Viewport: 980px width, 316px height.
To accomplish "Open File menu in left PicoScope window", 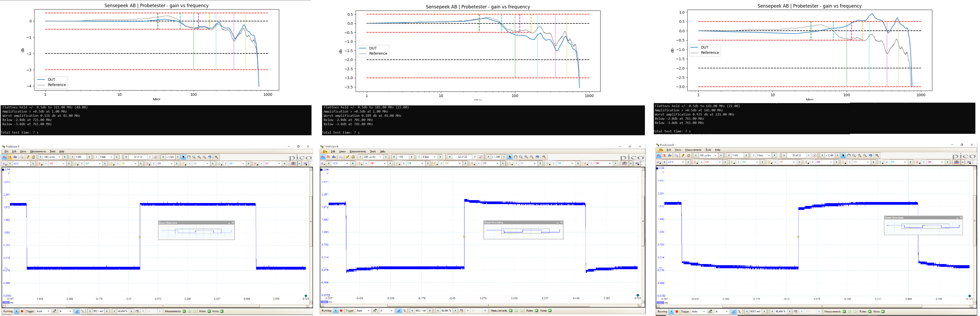I will (7, 151).
